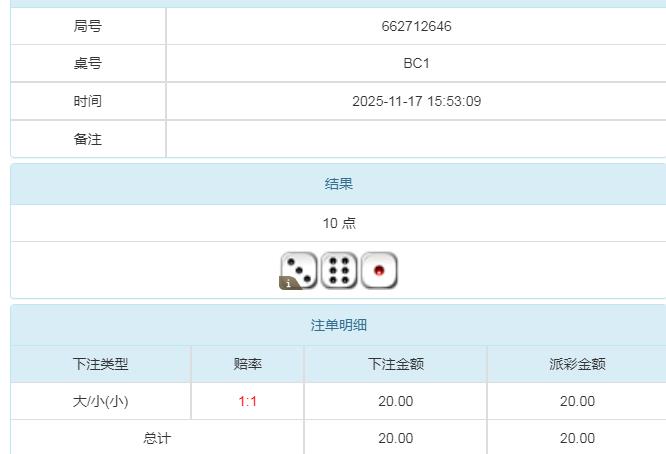Click the 局号 row label

coord(87,26)
